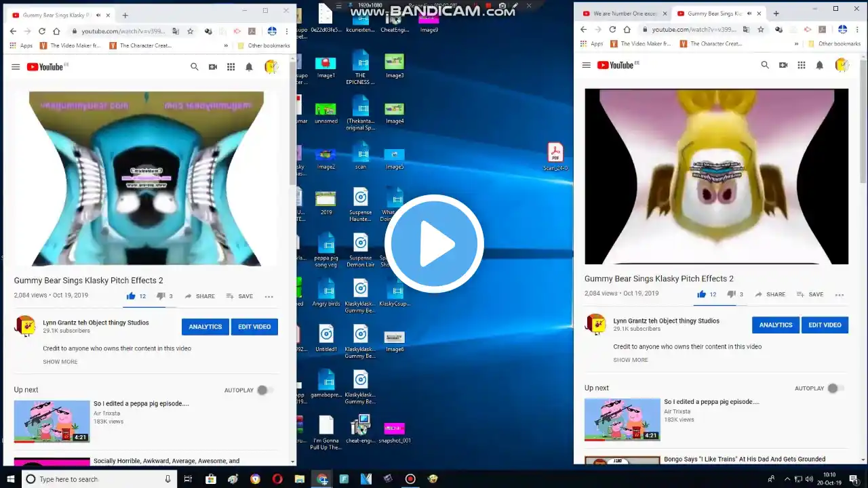Open the create video camera icon in the right window
The image size is (868, 488).
(783, 65)
